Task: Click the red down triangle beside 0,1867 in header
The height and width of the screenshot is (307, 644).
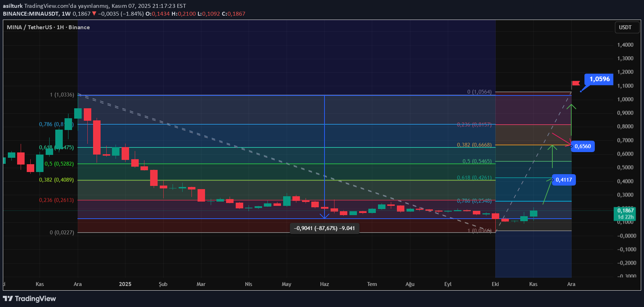Action: (94, 14)
